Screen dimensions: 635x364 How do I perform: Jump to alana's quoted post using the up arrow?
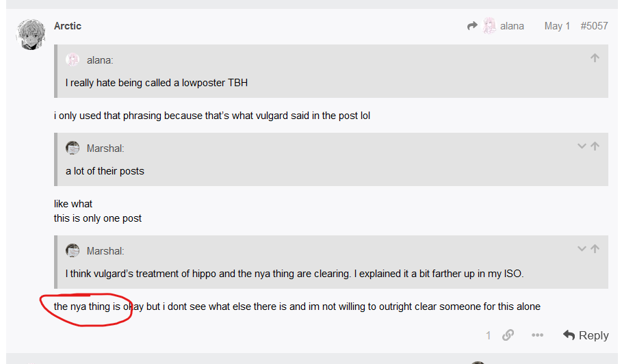[x=595, y=58]
